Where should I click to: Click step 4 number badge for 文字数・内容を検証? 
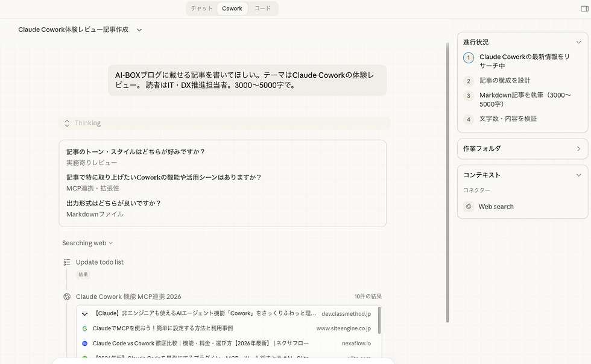coord(469,119)
